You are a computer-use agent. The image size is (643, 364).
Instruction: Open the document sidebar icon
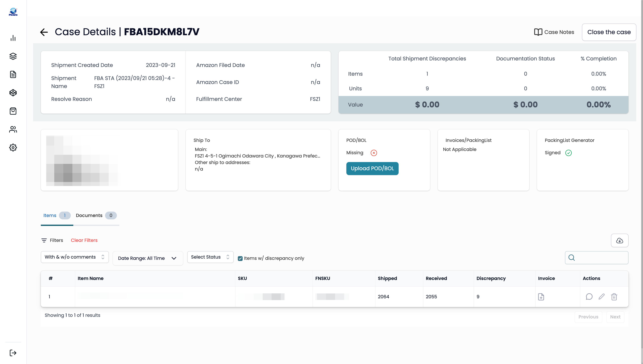click(x=13, y=75)
